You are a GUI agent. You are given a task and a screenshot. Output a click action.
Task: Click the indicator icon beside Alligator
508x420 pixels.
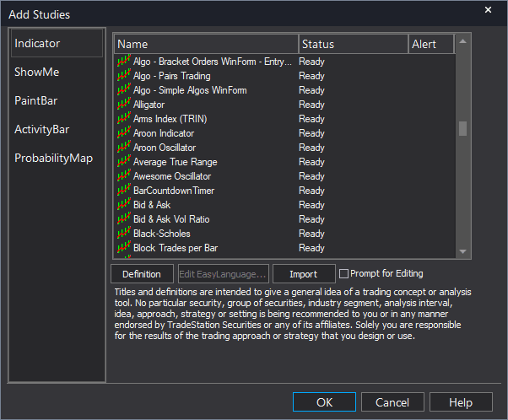tap(124, 105)
